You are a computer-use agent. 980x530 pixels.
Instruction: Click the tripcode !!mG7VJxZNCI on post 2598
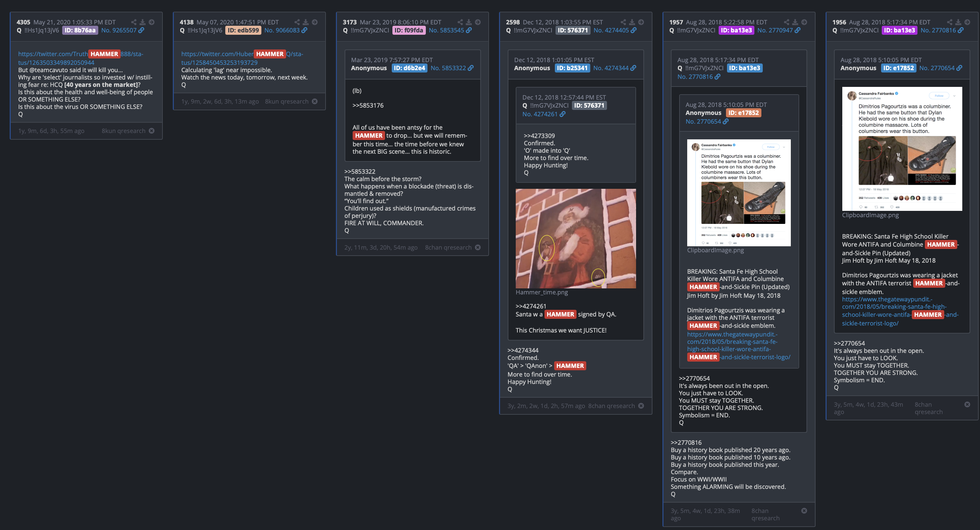533,30
